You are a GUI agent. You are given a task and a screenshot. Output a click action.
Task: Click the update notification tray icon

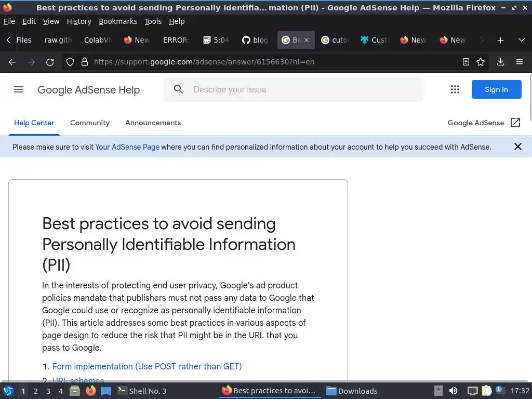499,390
